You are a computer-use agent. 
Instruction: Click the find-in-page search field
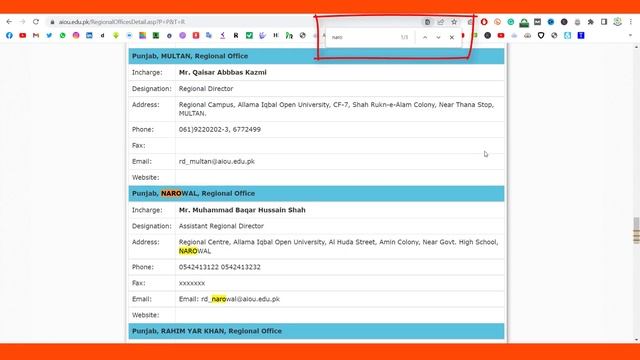click(x=363, y=37)
